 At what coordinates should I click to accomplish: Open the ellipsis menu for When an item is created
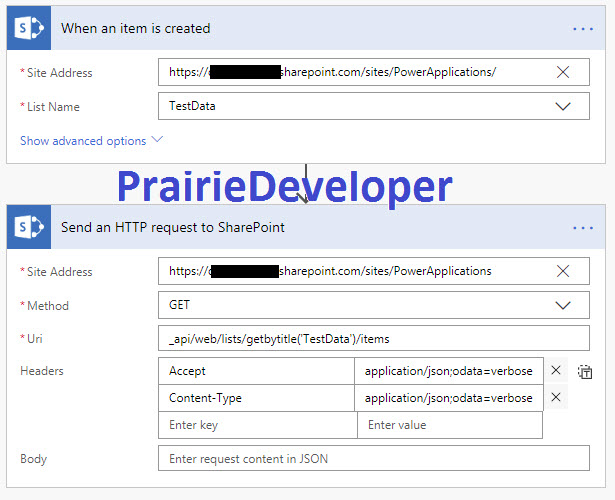coord(583,29)
